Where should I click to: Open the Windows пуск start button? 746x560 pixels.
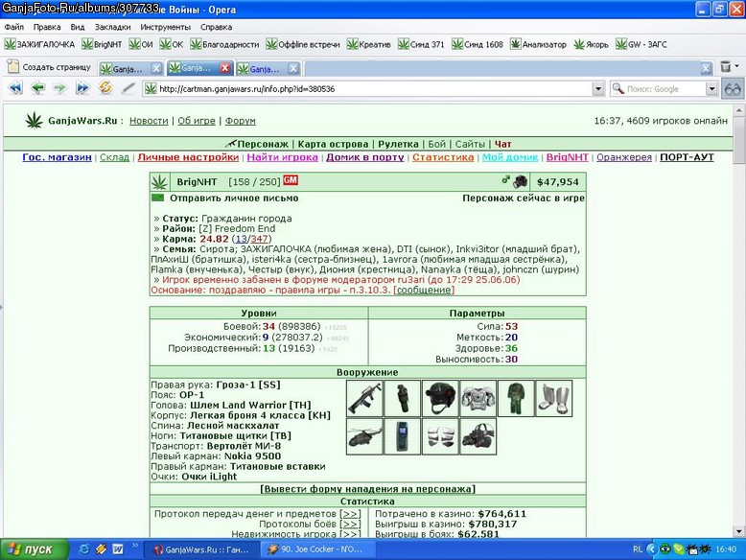tap(34, 549)
